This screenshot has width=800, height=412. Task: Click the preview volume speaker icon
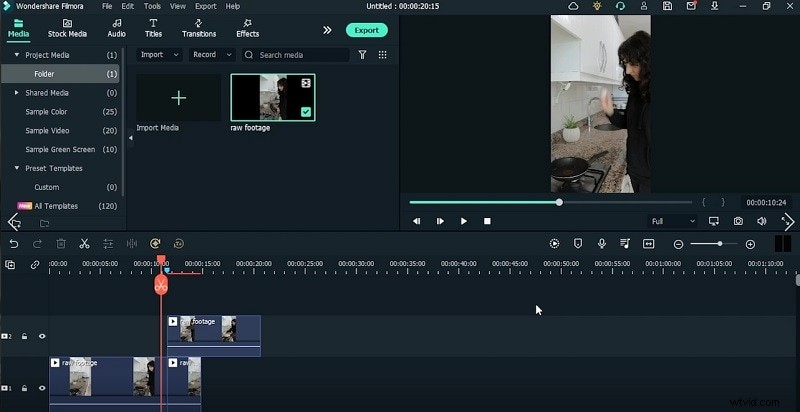coord(762,221)
